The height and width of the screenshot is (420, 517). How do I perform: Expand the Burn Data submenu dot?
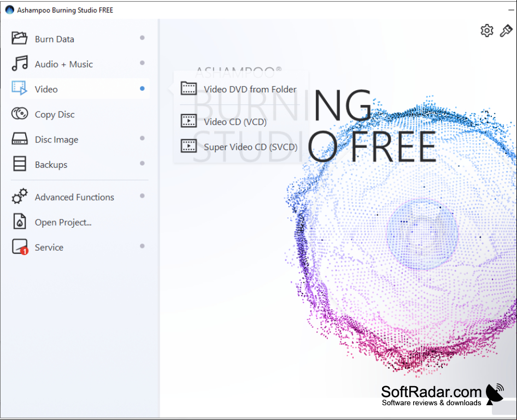tap(142, 38)
